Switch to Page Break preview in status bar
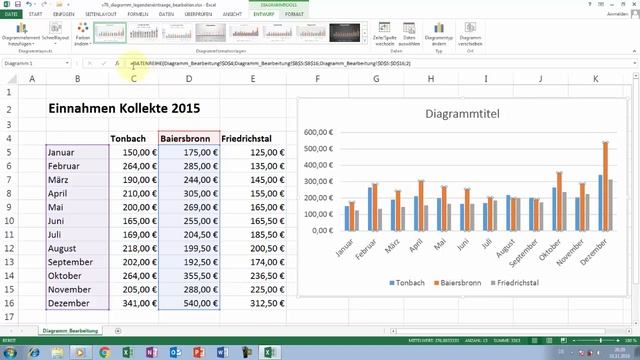Viewport: 640px width, 360px height. [x=563, y=340]
